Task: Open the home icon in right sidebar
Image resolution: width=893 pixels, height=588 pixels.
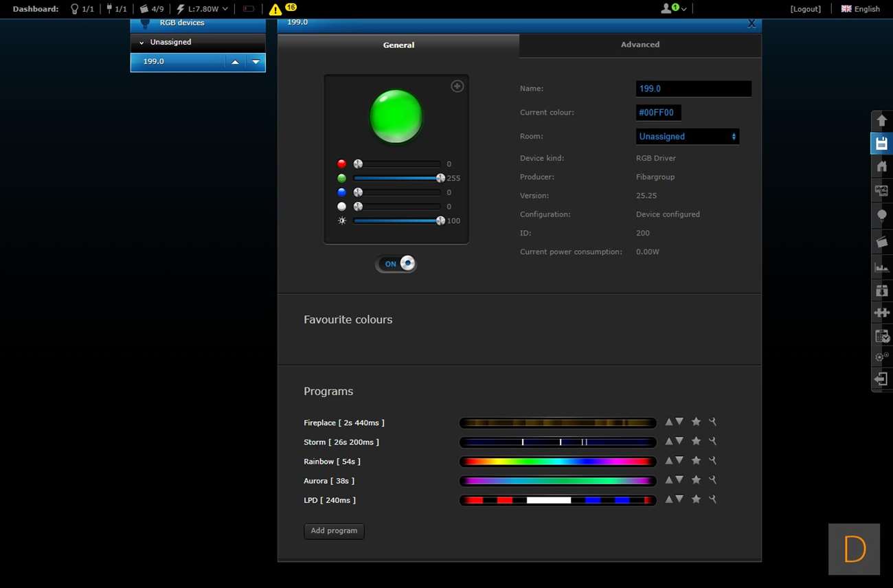Action: [x=881, y=166]
